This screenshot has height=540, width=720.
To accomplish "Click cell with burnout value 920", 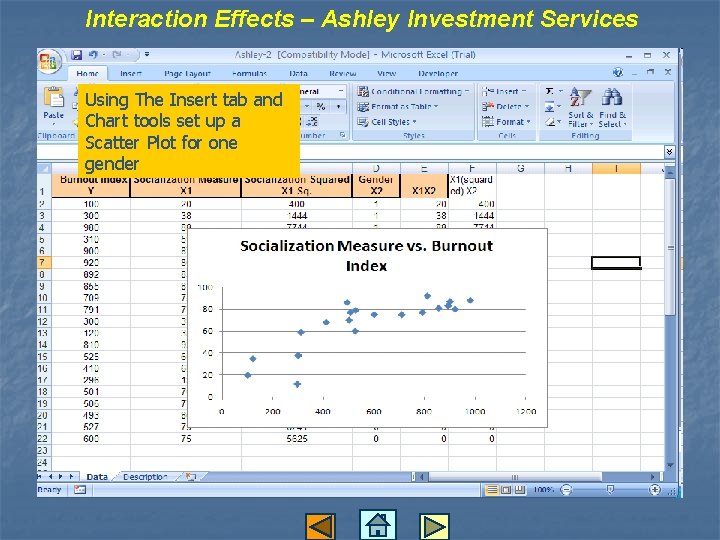I will tap(91, 263).
